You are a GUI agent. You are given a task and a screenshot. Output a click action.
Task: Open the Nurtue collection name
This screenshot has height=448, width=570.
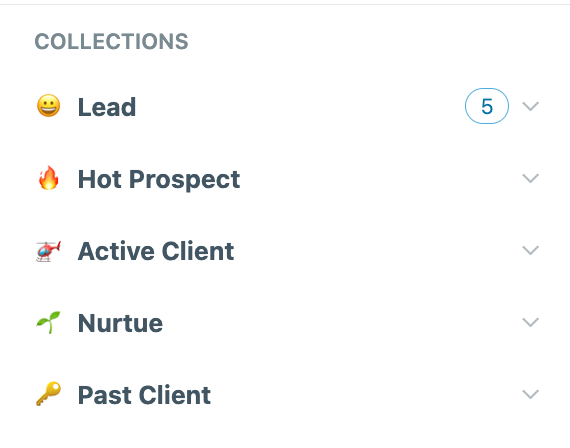[x=120, y=323]
